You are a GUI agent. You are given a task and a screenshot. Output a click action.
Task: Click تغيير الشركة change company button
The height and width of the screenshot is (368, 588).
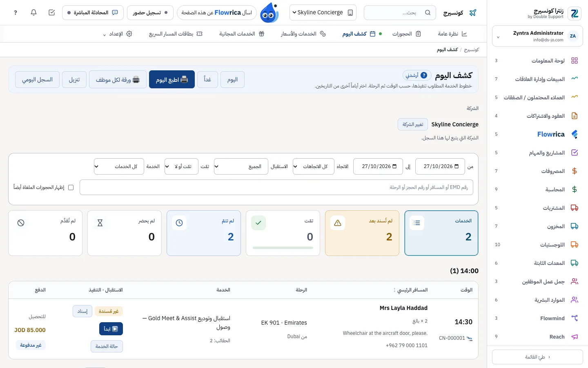tap(413, 124)
